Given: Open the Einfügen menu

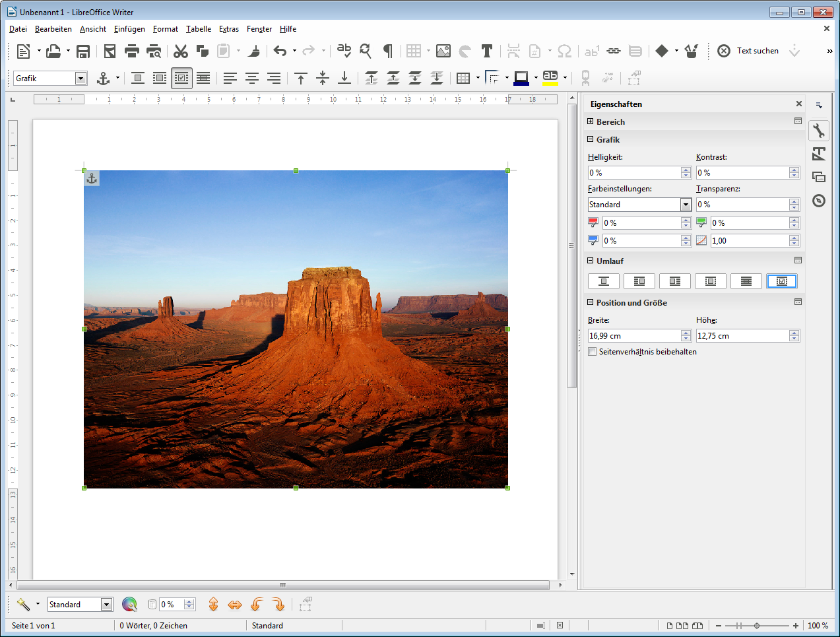Looking at the screenshot, I should tap(129, 29).
